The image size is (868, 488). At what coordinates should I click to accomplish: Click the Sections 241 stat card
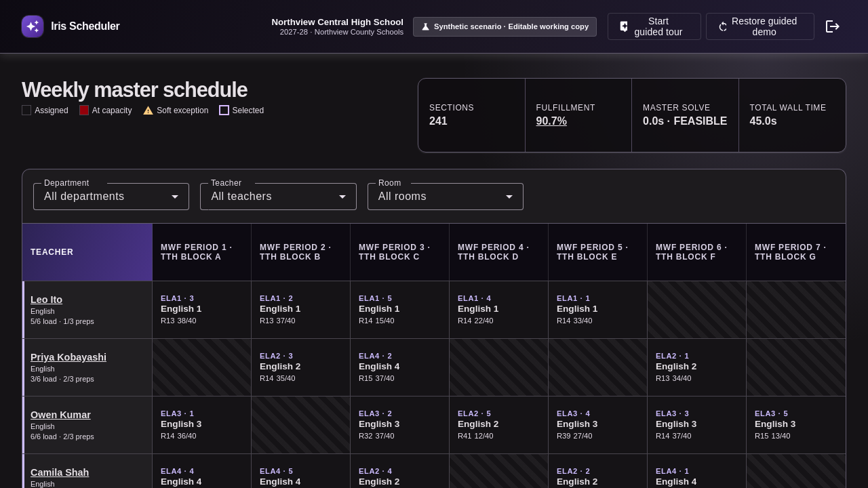tap(472, 115)
